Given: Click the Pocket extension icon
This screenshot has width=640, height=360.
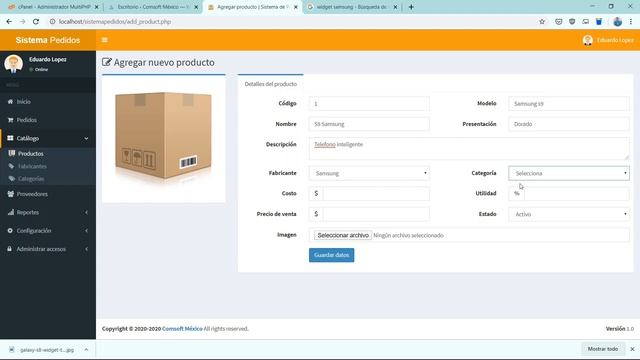Looking at the screenshot, I should (559, 22).
